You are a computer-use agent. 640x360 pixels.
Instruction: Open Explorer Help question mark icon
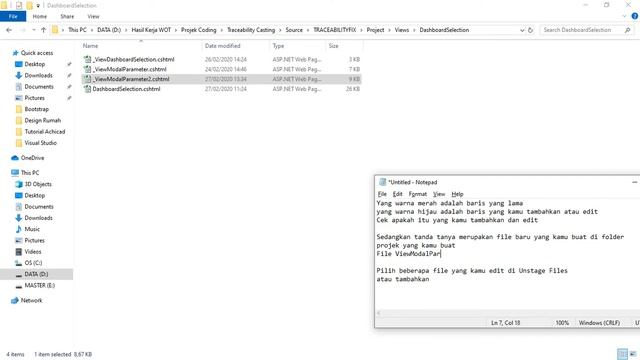click(x=635, y=16)
